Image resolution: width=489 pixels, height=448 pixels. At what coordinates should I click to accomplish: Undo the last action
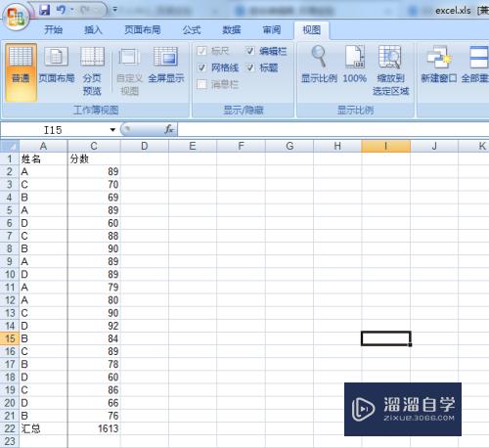click(x=61, y=10)
